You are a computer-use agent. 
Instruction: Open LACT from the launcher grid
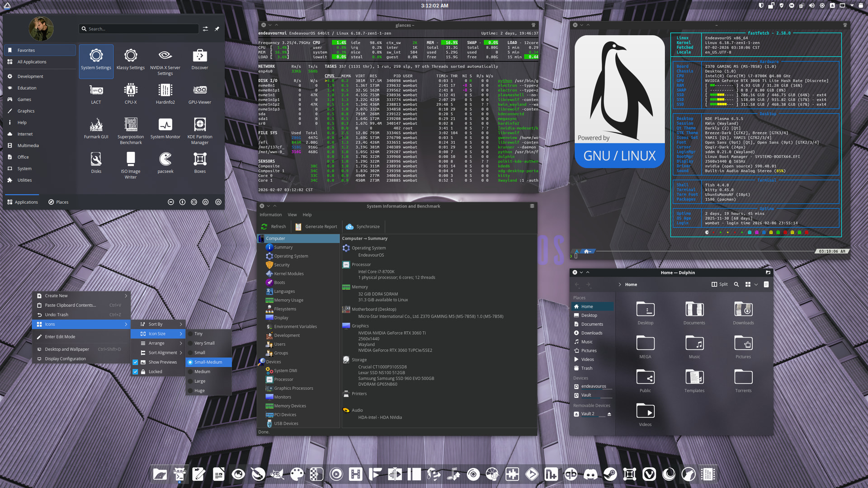[x=96, y=94]
